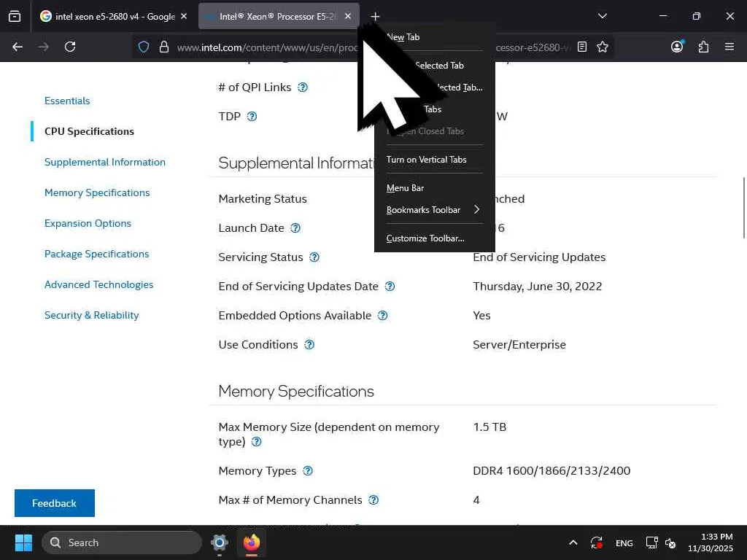Image resolution: width=747 pixels, height=560 pixels.
Task: Click the network status tray icon
Action: click(x=651, y=542)
